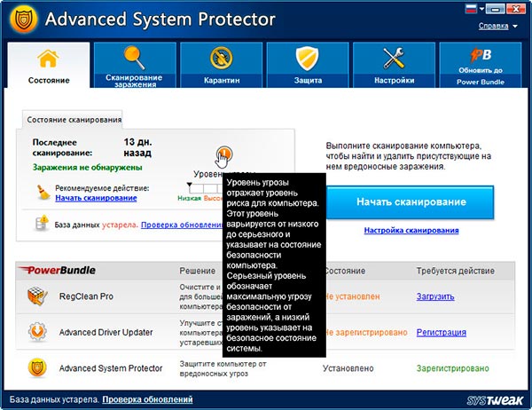Open the Справка help link
532x410 pixels.
tap(493, 26)
